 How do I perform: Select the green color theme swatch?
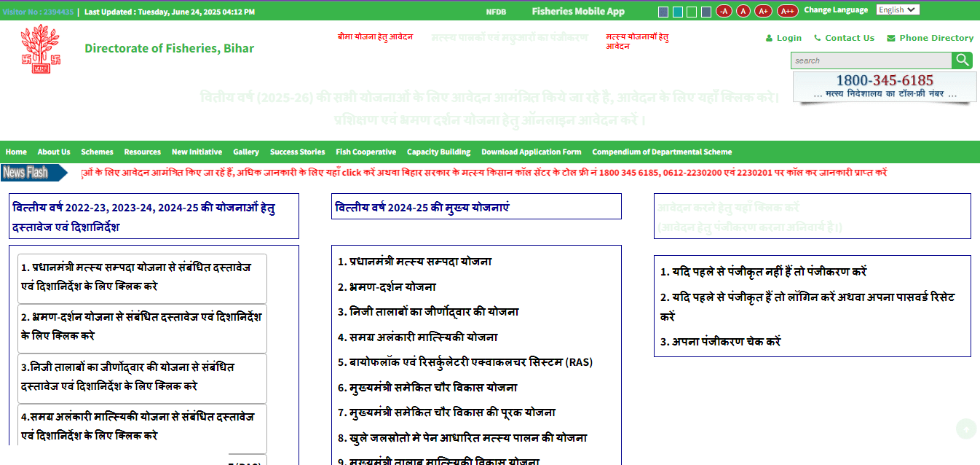point(692,12)
